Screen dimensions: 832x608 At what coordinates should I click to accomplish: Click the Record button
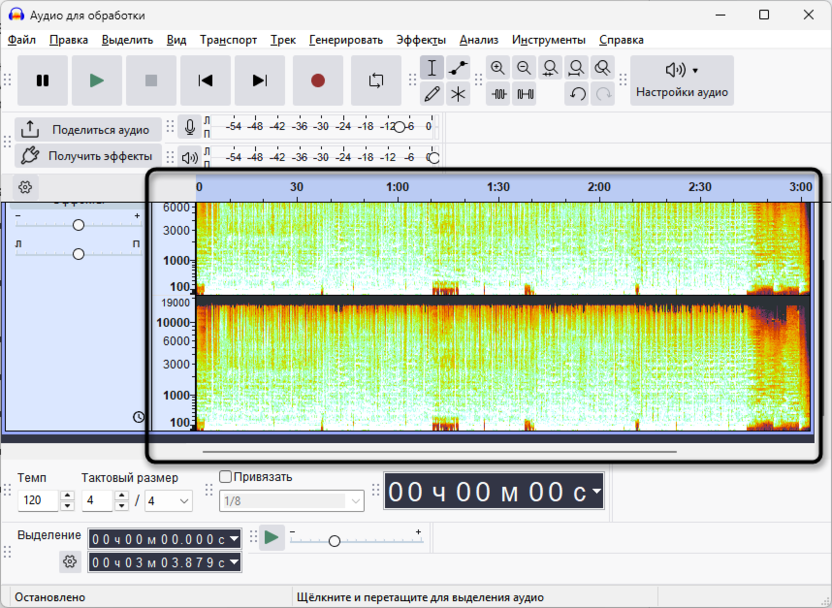click(x=318, y=81)
